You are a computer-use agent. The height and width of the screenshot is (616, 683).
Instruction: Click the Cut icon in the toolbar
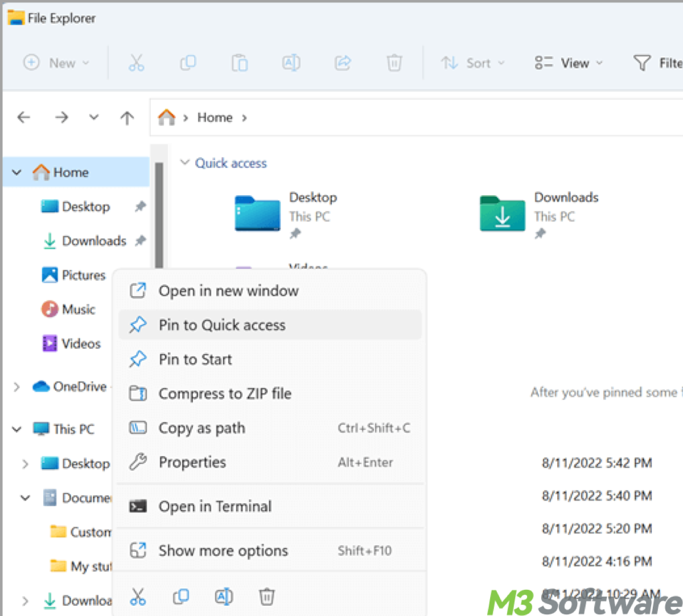coord(136,63)
